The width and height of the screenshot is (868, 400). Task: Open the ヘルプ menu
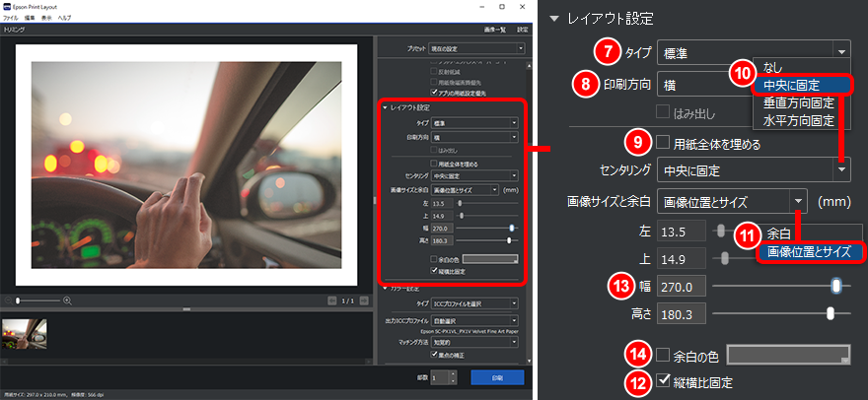pos(64,18)
